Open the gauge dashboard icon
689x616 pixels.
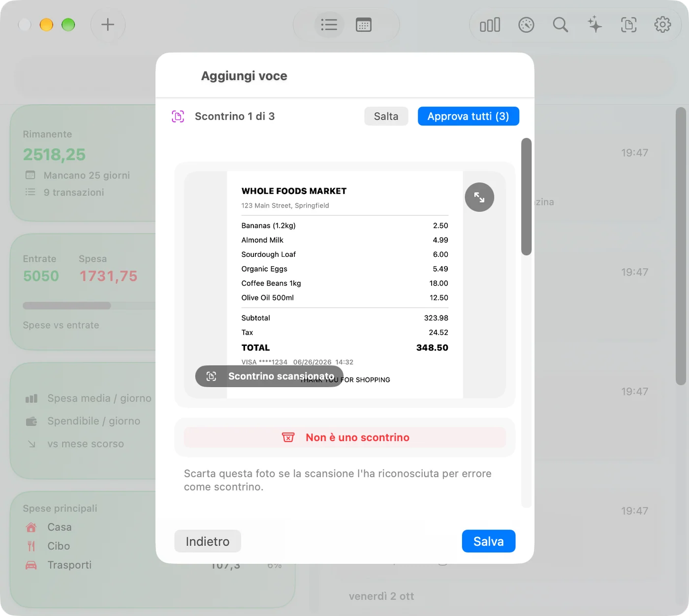tap(526, 25)
